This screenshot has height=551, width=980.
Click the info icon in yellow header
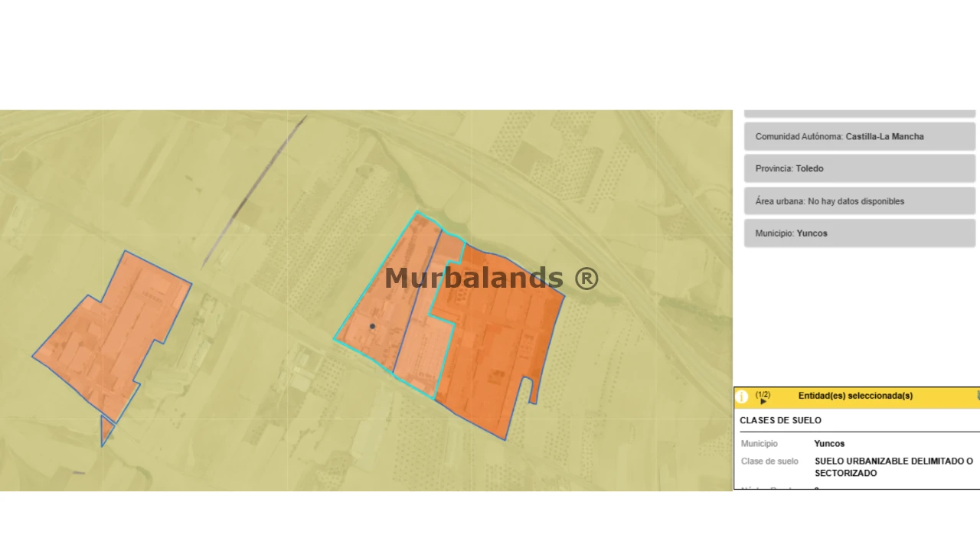click(x=741, y=396)
